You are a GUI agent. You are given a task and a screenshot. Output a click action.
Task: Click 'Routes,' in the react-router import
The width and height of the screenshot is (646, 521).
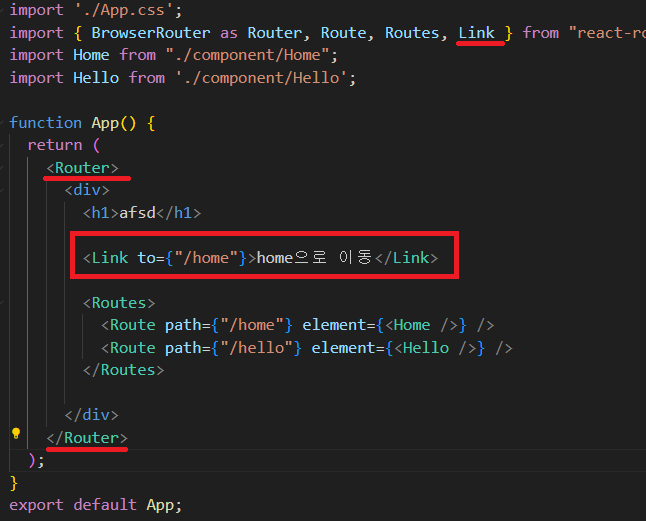click(x=416, y=33)
